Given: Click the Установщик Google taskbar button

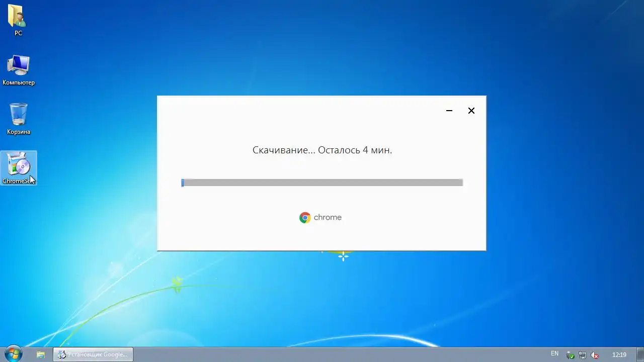Looking at the screenshot, I should [x=93, y=354].
